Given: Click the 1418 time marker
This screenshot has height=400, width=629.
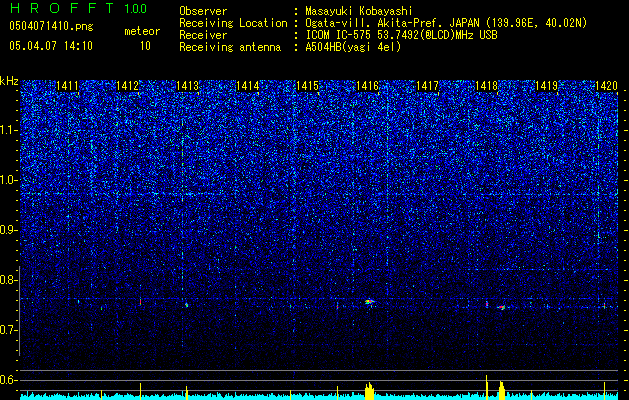Looking at the screenshot, I should point(487,86).
